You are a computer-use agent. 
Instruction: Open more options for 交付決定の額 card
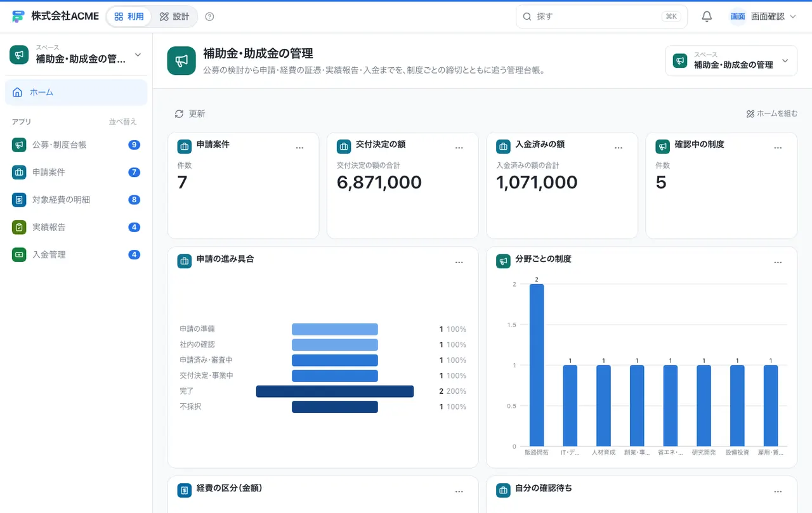(459, 148)
